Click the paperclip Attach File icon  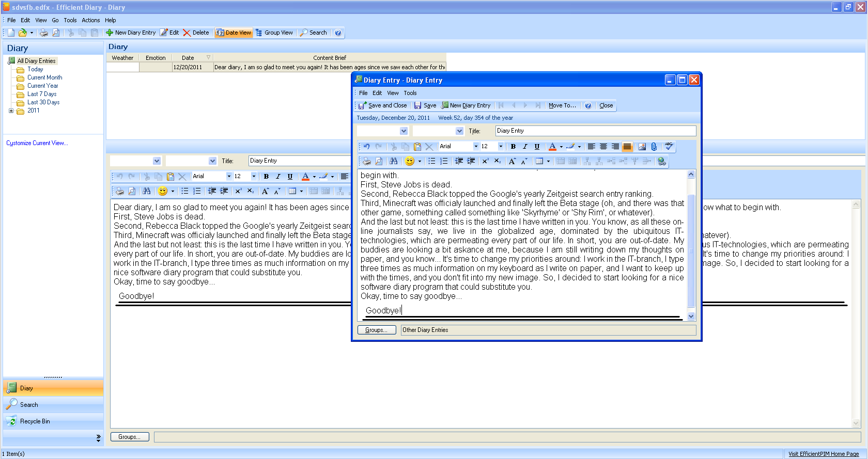(654, 147)
